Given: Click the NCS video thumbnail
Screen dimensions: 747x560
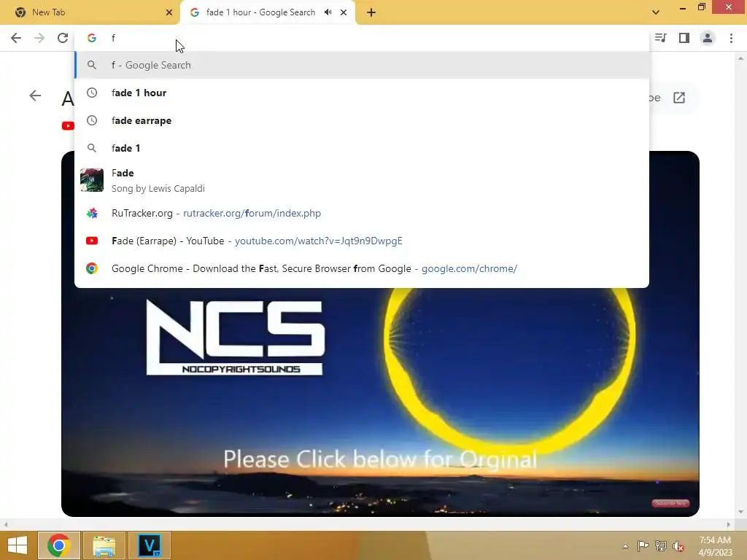Looking at the screenshot, I should pos(380,402).
